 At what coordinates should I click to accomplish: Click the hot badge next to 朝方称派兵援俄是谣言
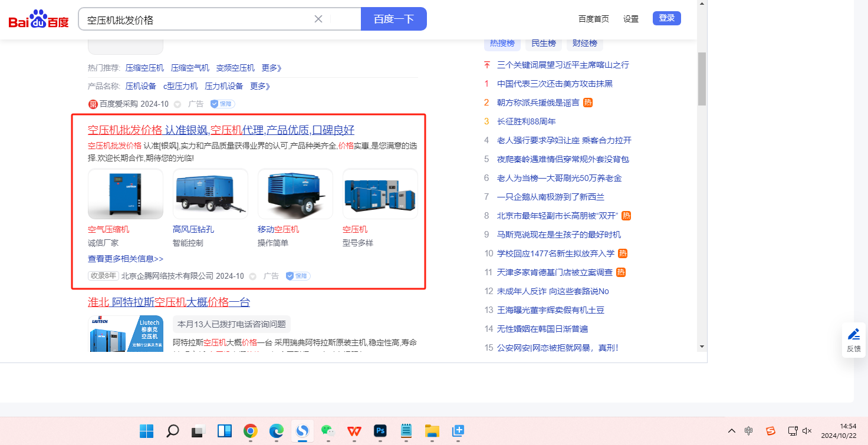click(588, 103)
